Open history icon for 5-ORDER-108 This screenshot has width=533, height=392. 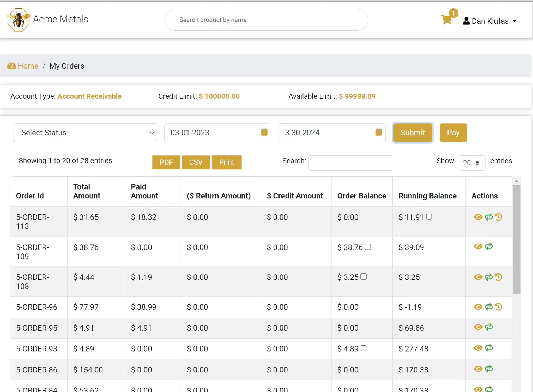click(x=499, y=277)
